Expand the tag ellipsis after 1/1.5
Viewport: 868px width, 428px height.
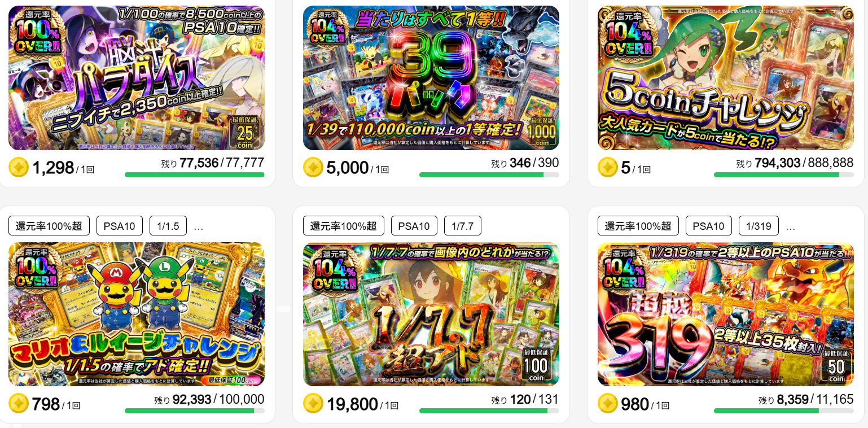(198, 226)
